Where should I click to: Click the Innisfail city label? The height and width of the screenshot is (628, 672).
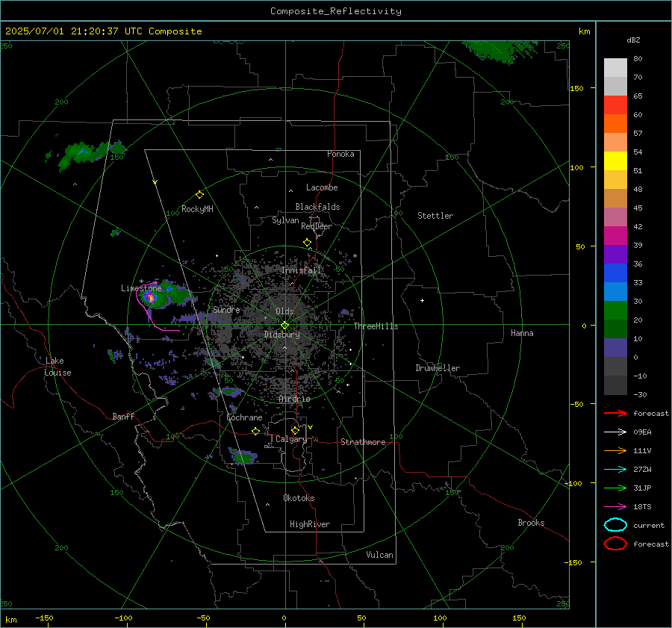pyautogui.click(x=301, y=270)
